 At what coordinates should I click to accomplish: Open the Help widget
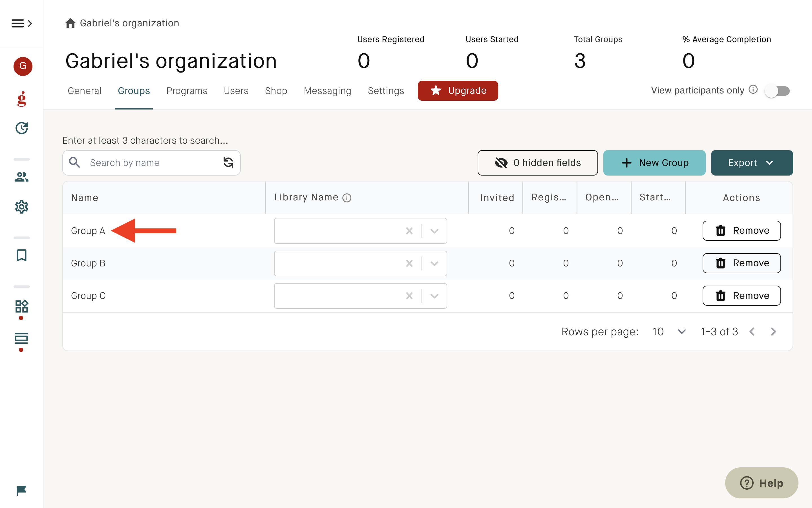[762, 483]
